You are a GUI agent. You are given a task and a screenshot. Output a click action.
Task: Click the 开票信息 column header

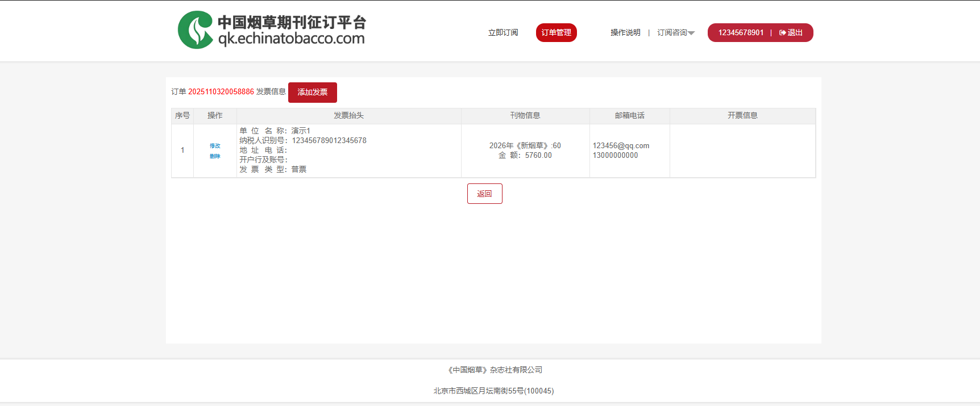[x=742, y=116]
